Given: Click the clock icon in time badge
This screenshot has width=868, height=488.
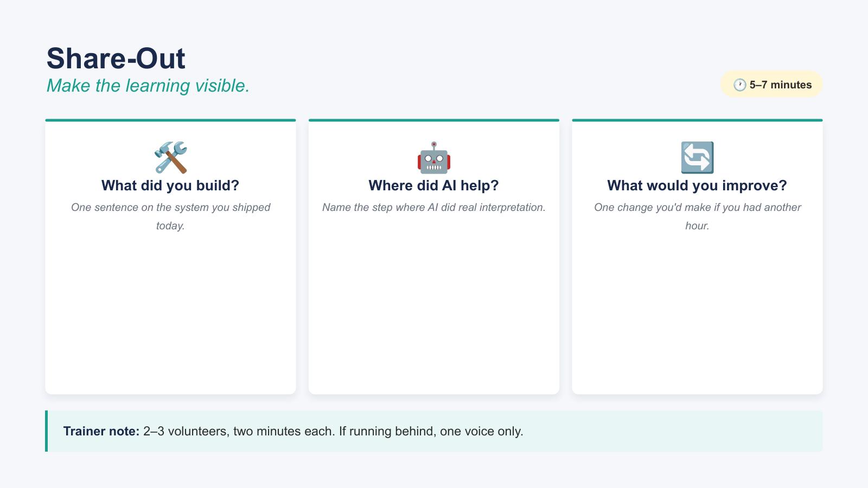Looking at the screenshot, I should click(x=739, y=85).
